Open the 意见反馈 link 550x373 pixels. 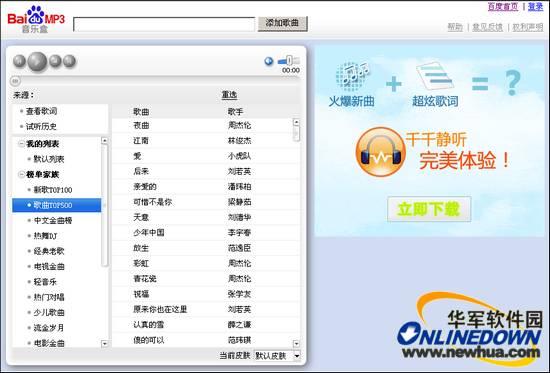[x=487, y=27]
